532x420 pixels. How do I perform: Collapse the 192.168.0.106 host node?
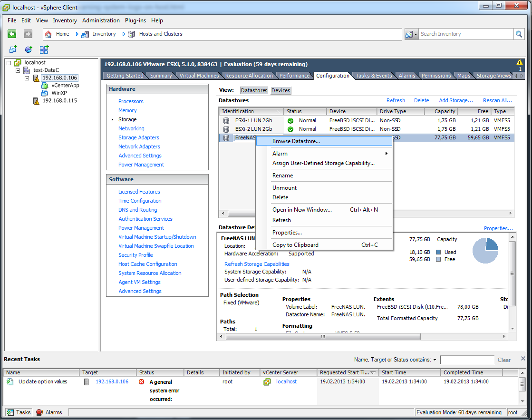pos(27,78)
